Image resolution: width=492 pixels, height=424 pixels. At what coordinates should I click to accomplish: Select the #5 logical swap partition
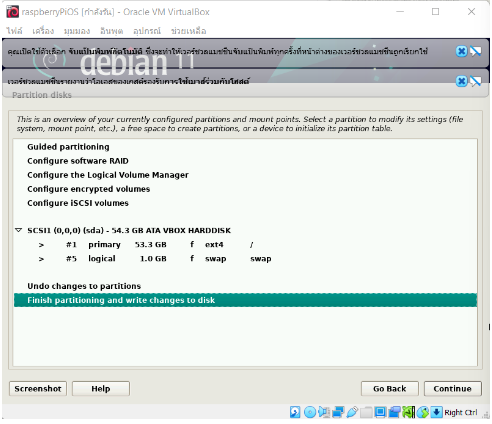click(245, 259)
